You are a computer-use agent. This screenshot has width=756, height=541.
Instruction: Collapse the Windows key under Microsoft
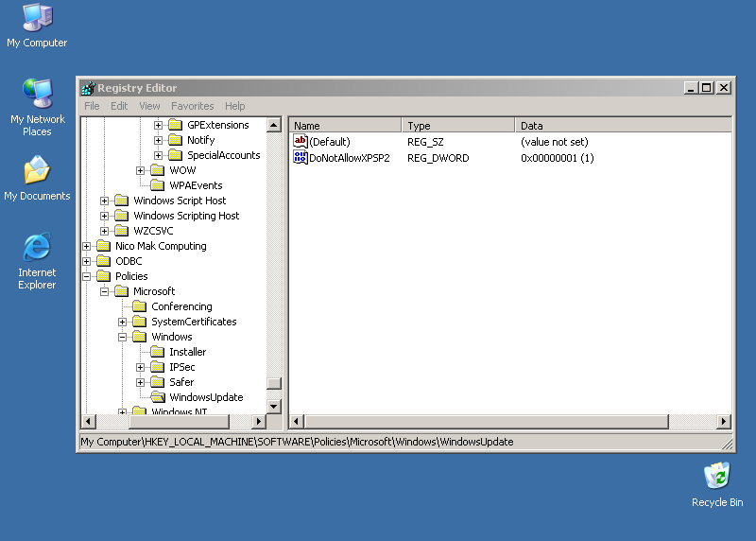122,337
